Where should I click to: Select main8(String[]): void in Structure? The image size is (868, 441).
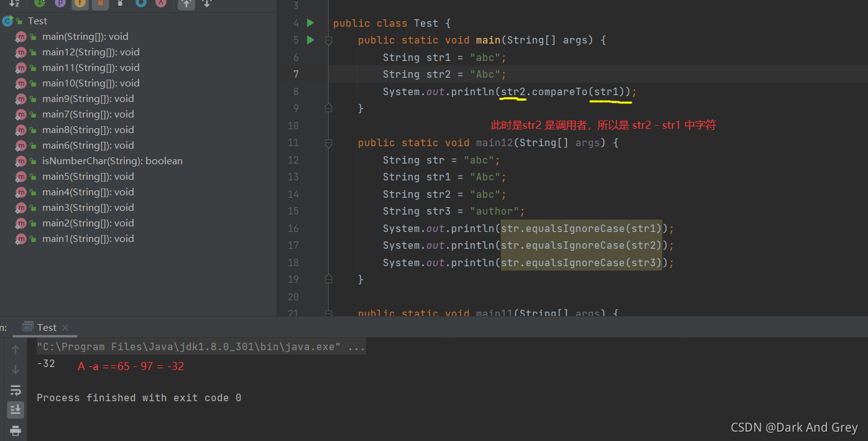[x=88, y=130]
